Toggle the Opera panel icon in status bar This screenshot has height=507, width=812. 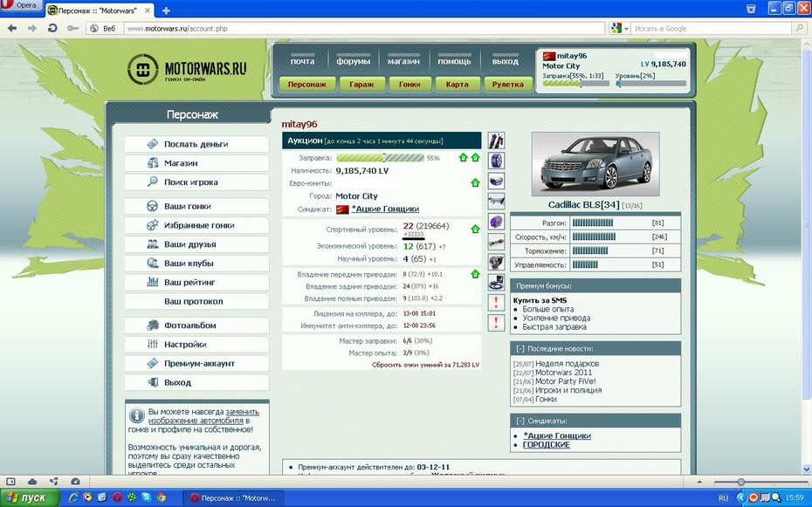[x=10, y=482]
